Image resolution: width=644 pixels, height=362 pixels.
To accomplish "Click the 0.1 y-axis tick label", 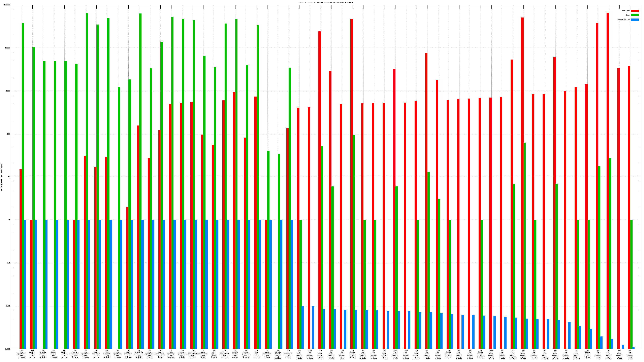I will [x=8, y=263].
